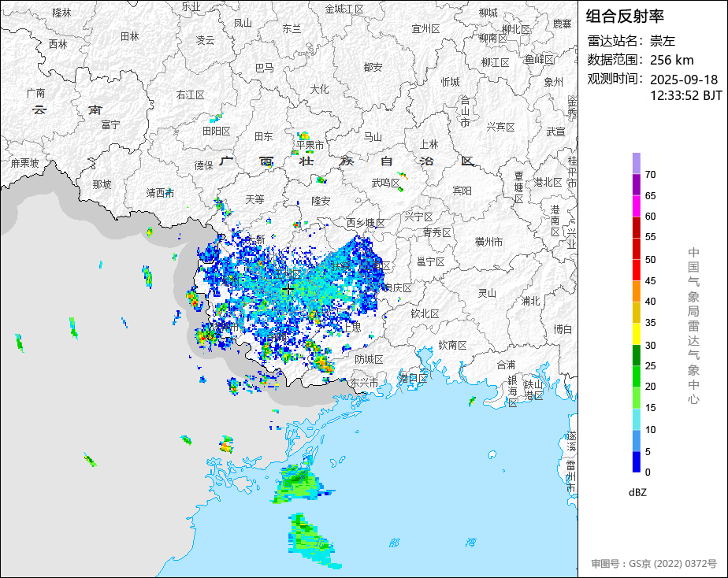The height and width of the screenshot is (578, 728).
Task: Click the map approval number '审图号：GS京 (2022) 0372号'
Action: [654, 564]
